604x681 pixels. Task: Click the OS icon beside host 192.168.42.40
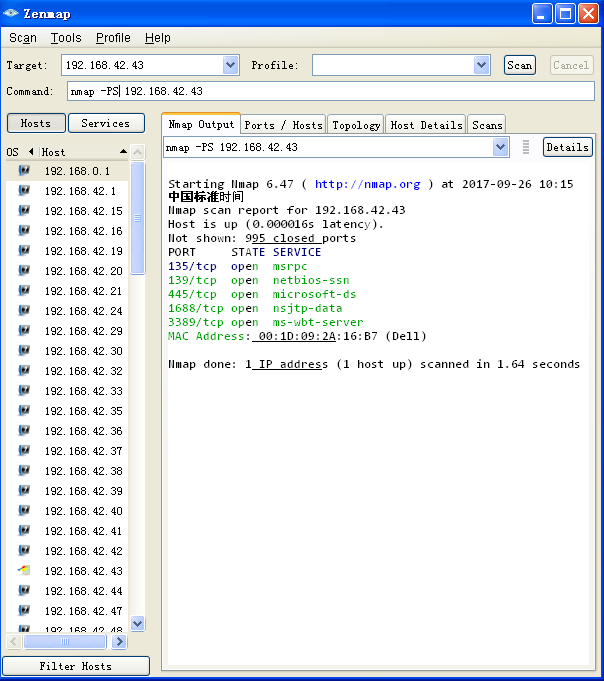click(24, 510)
